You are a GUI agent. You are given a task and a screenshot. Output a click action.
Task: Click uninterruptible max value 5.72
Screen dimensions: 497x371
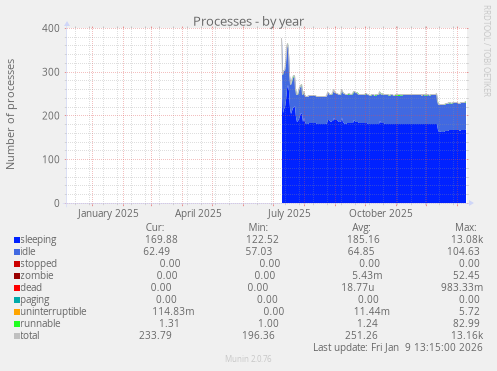point(469,311)
